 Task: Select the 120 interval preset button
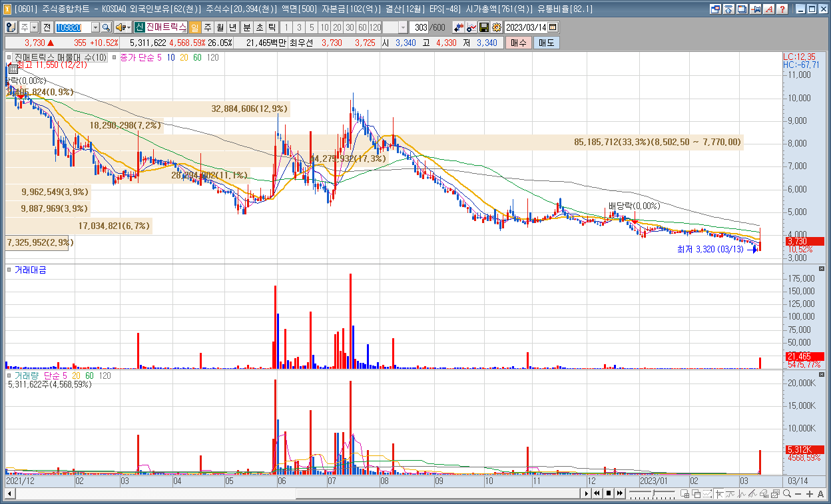click(375, 27)
